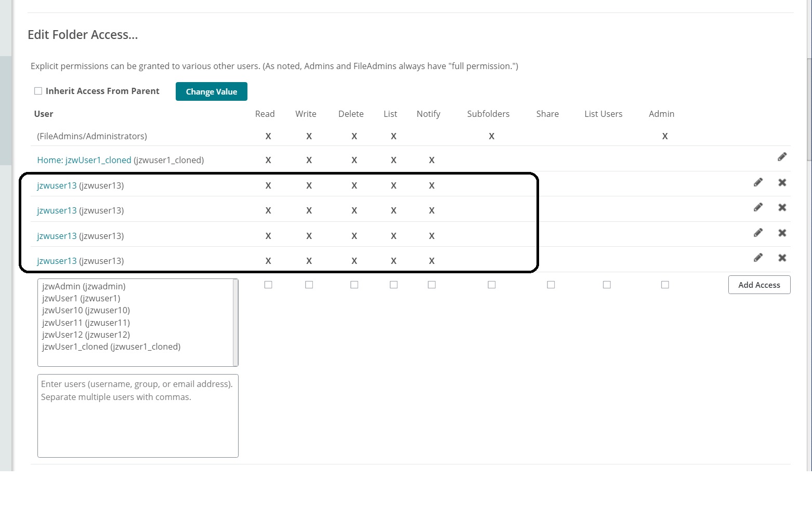Delete the third jzwuser13 access entry
Screen dimensions: 812x506
tap(782, 233)
